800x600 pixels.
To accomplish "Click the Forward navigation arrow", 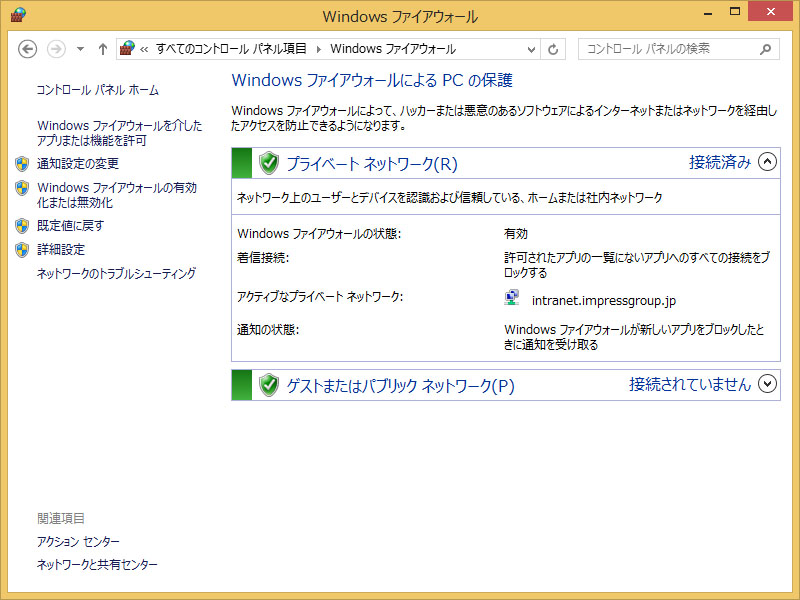I will (x=56, y=49).
